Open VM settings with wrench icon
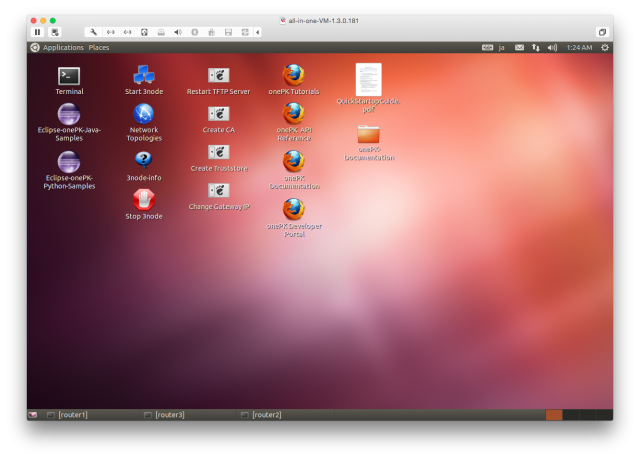 tap(93, 32)
